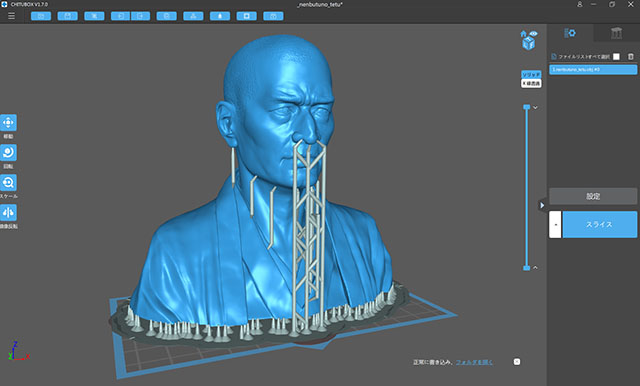Toggle X-ray render mode button
This screenshot has height=386, width=640.
click(x=531, y=83)
